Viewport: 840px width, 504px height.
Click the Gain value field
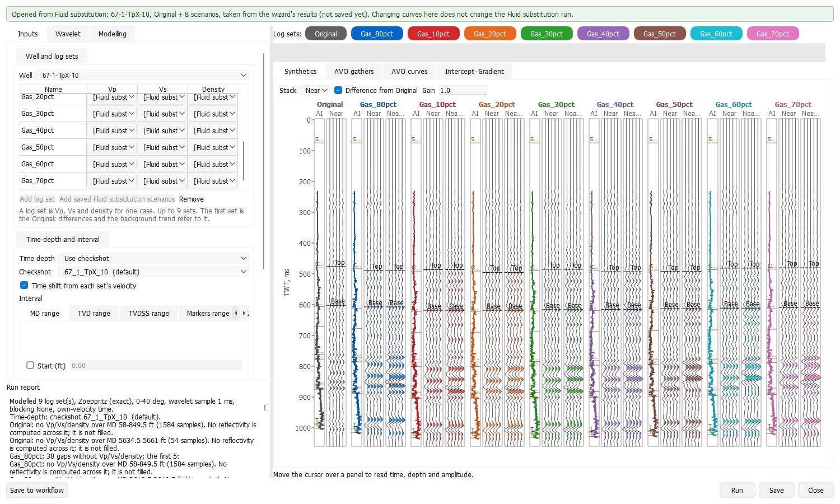click(462, 90)
